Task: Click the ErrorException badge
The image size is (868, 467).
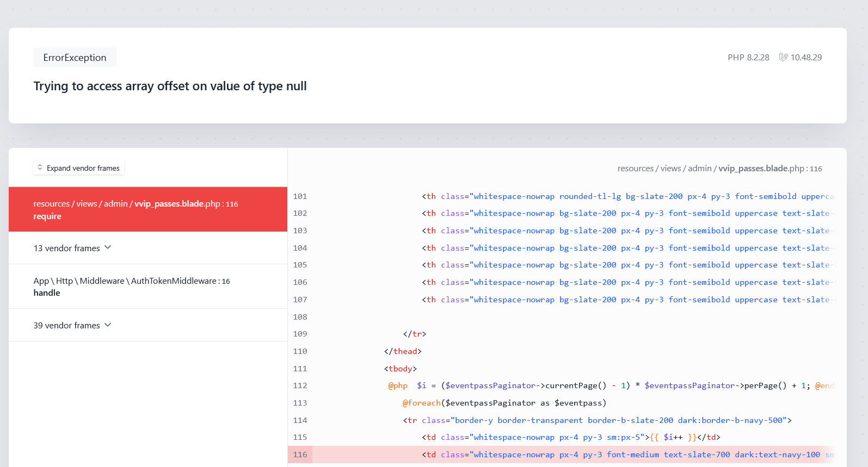Action: coord(75,58)
